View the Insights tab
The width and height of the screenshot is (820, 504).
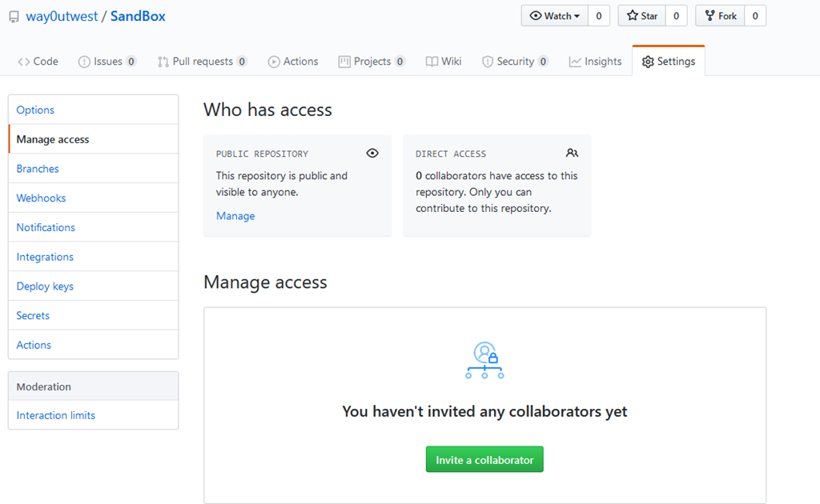(595, 62)
